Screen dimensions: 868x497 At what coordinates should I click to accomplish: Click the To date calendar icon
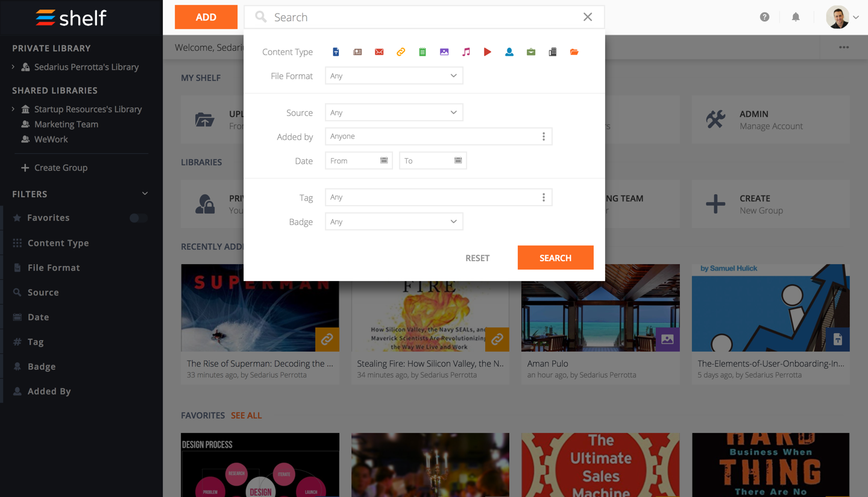pos(458,160)
